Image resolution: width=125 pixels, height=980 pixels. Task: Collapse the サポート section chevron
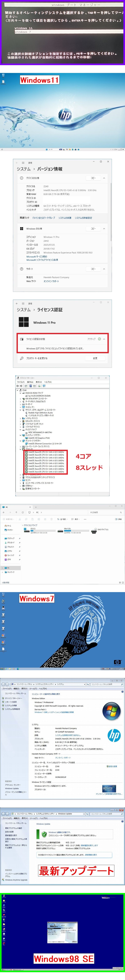pyautogui.click(x=104, y=269)
